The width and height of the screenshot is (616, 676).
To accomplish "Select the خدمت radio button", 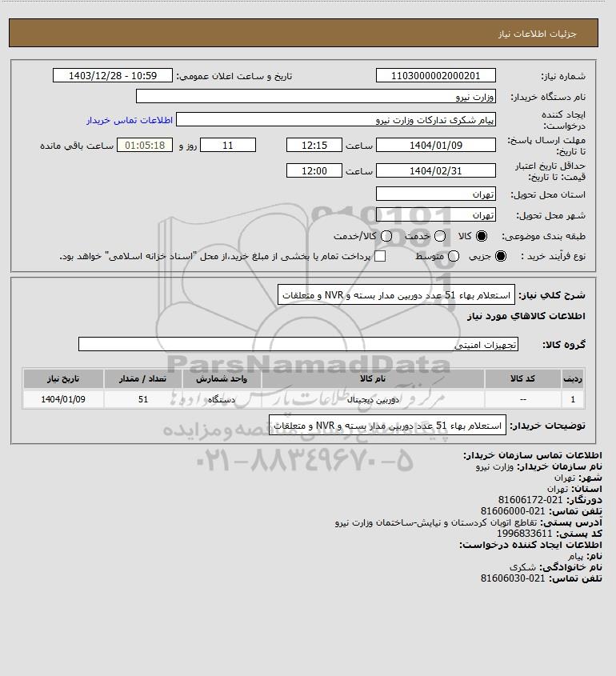I will [440, 236].
